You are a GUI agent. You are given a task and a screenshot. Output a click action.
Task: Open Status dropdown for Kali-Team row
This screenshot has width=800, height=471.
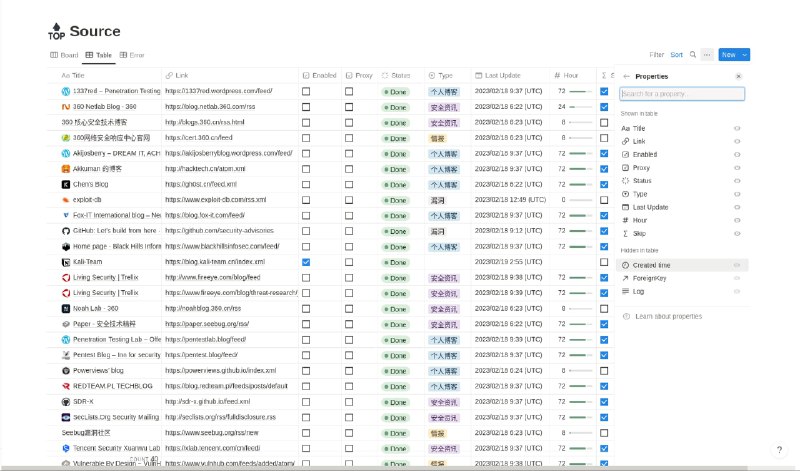(x=395, y=262)
